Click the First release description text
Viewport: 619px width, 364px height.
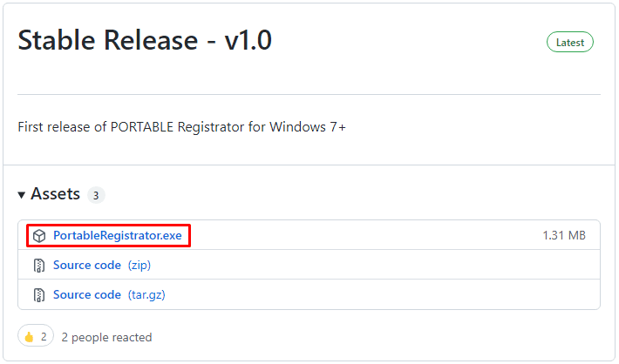pos(181,127)
